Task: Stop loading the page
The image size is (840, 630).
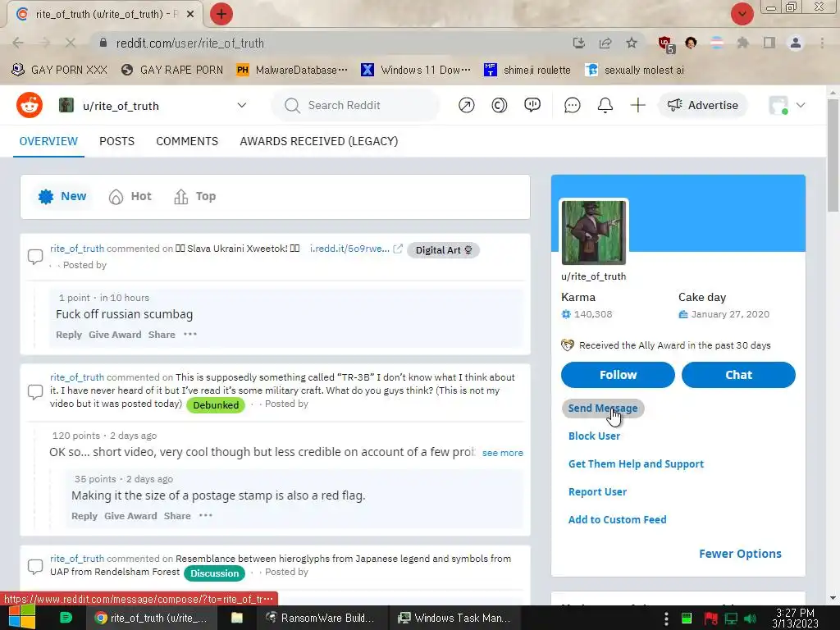Action: [x=71, y=43]
